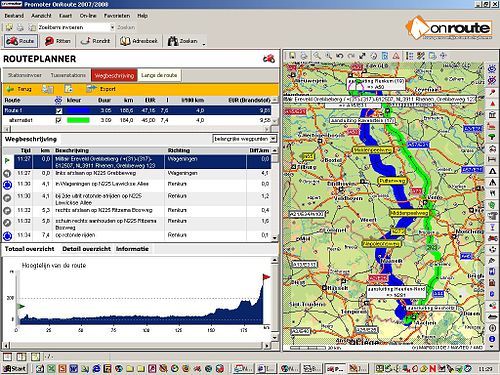Click the motorcycle icon beside ROUTEPLANNER title

(x=269, y=59)
